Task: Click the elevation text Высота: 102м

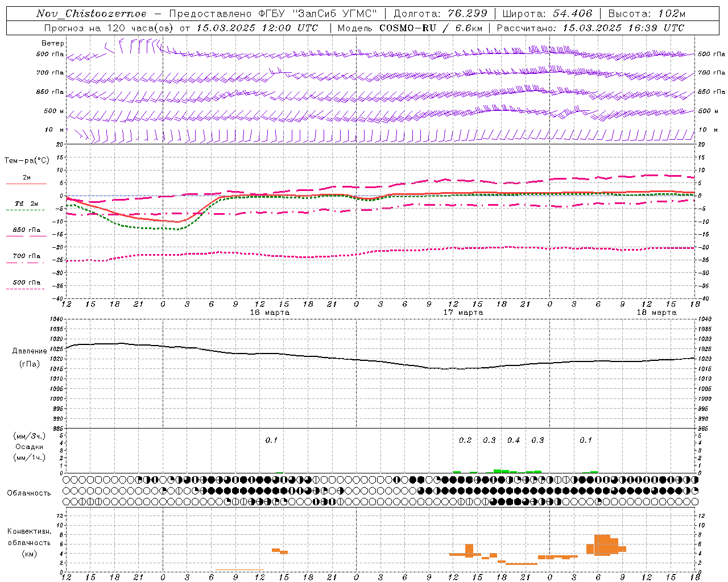Action: [647, 14]
